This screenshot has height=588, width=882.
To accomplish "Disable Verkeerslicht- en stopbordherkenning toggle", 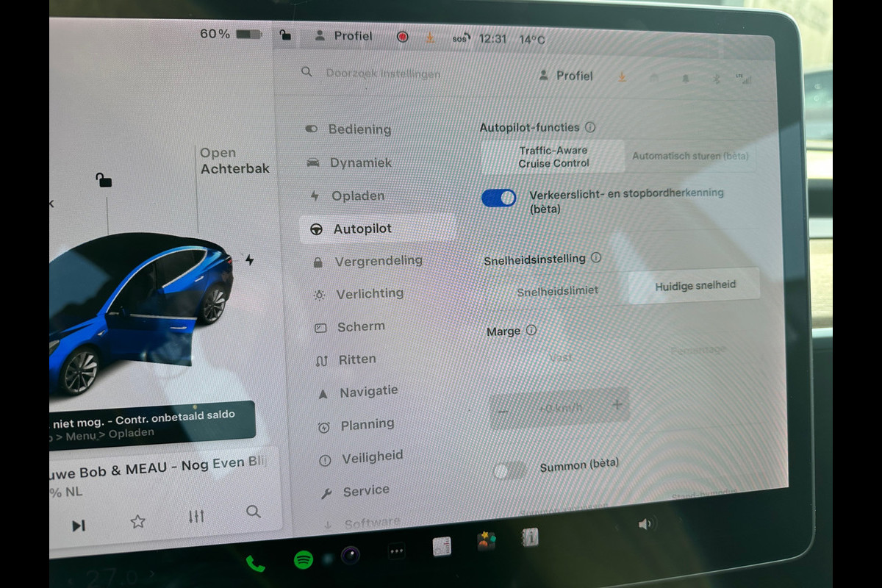I will click(x=499, y=198).
